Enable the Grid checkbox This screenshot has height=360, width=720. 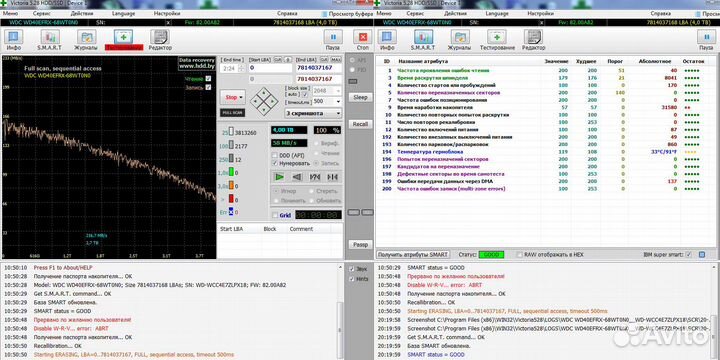pos(275,215)
